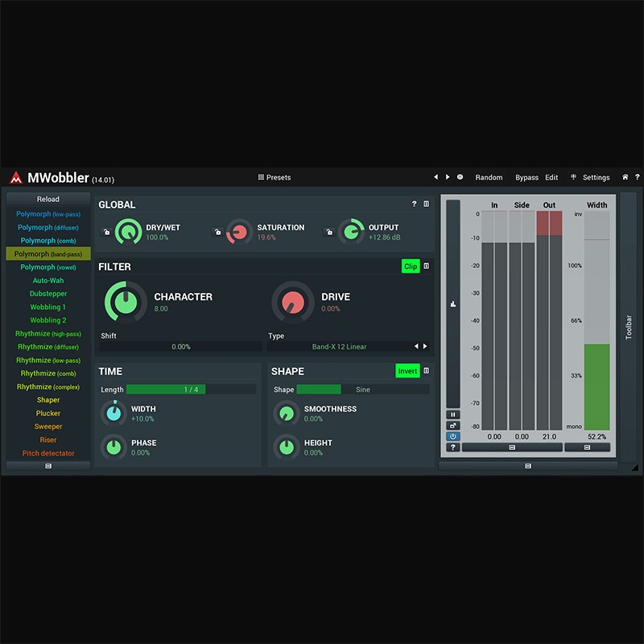Click the Output gain knob
This screenshot has height=644, width=644.
351,232
